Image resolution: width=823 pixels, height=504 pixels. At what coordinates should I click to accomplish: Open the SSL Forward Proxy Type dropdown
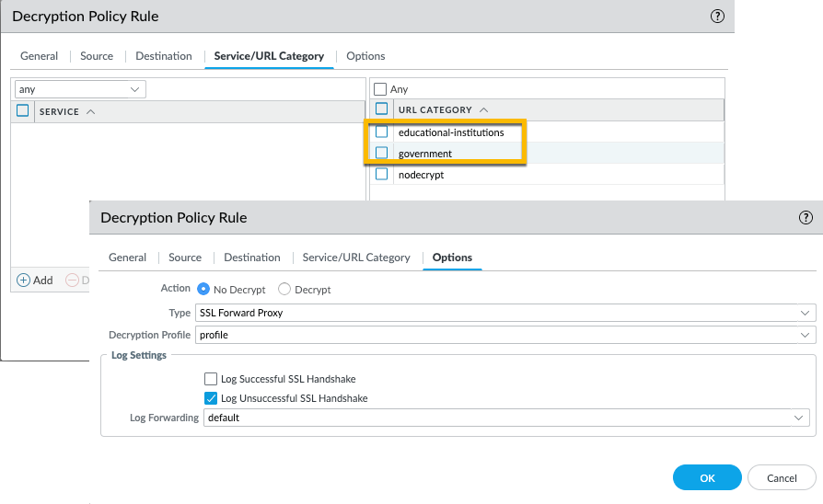(504, 313)
